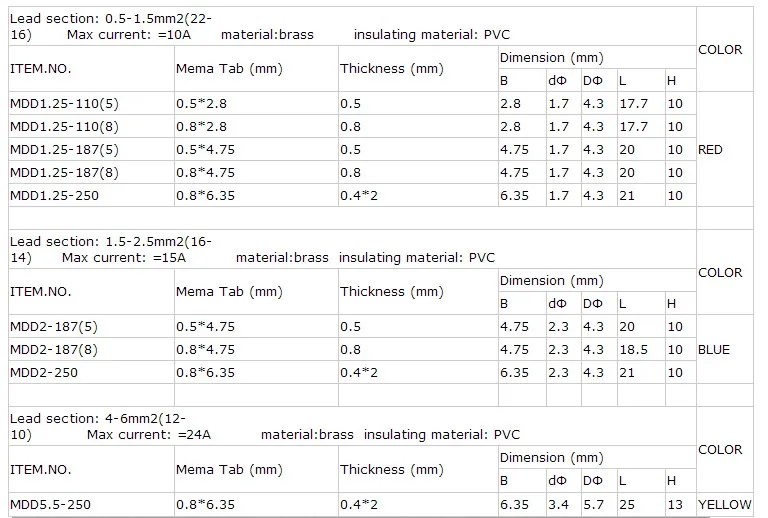Click the BLUE color cell

(724, 350)
